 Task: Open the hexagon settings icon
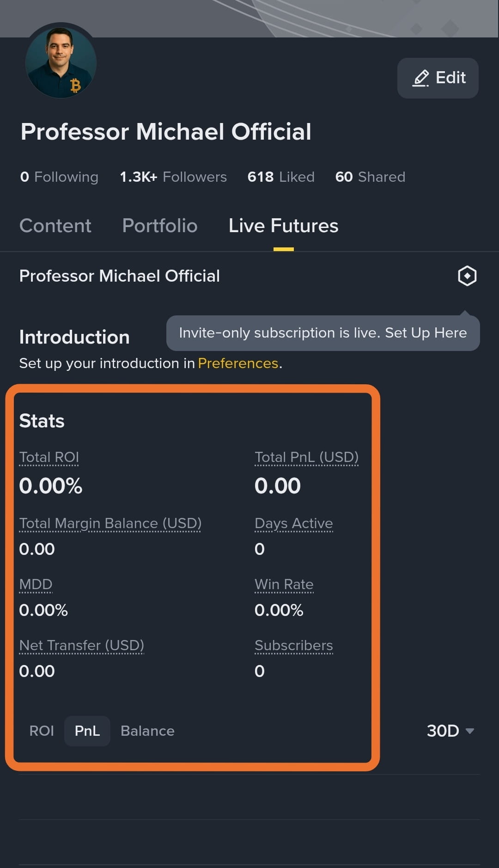click(x=467, y=276)
